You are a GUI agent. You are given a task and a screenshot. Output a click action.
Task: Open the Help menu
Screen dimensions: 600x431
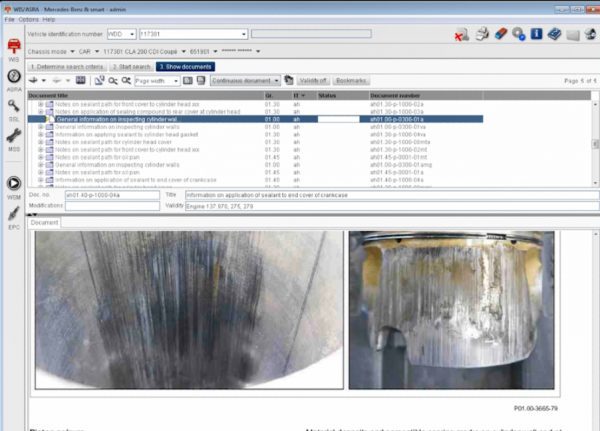pyautogui.click(x=49, y=20)
